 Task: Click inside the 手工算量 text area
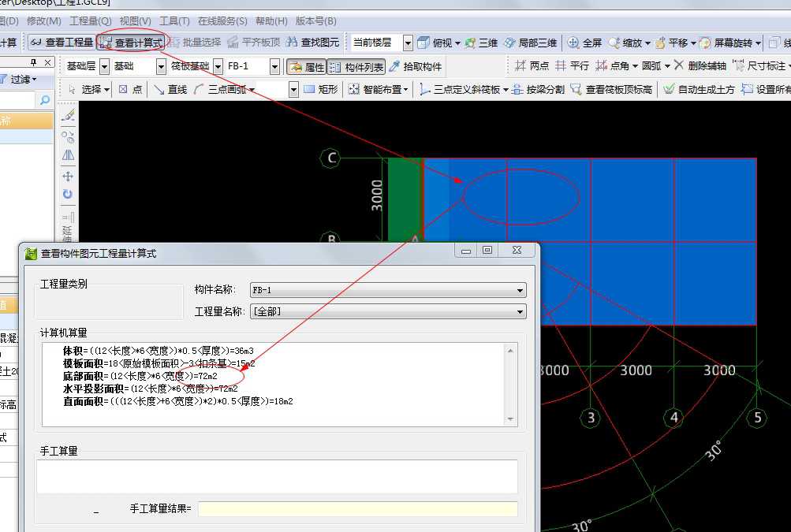tap(277, 477)
